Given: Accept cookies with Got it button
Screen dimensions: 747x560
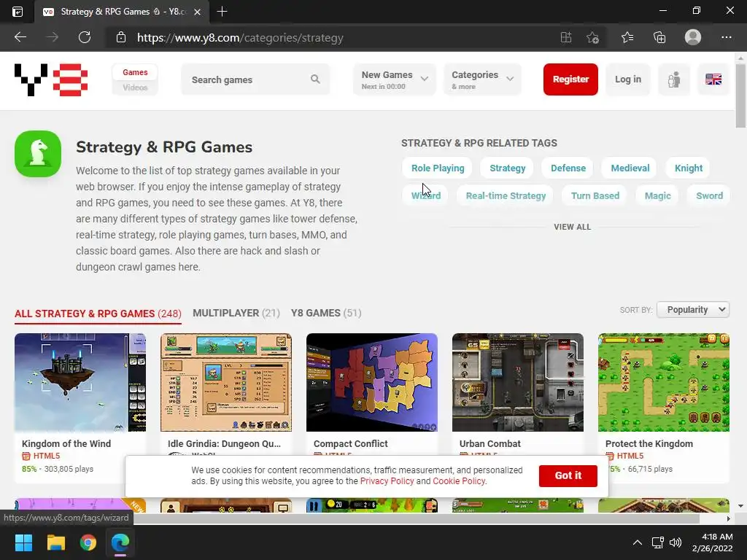Looking at the screenshot, I should [x=568, y=475].
